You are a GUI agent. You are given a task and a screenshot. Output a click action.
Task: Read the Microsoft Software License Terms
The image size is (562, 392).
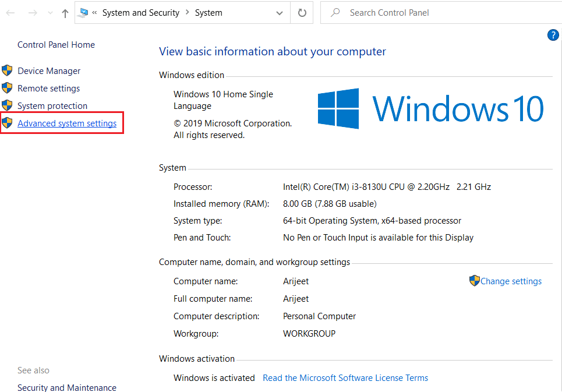coord(345,377)
